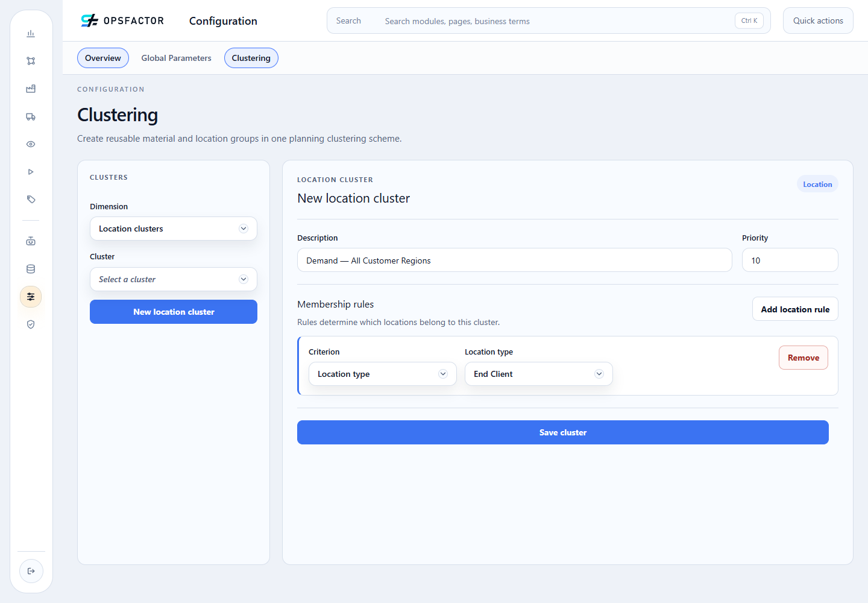Open the shield check sidebar icon
The image size is (868, 603).
click(x=31, y=324)
